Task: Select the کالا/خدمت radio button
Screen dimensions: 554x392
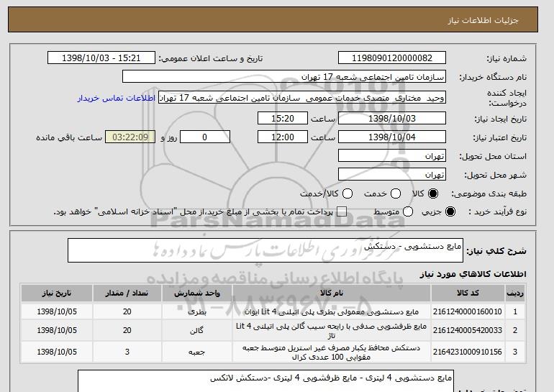Action: click(x=348, y=193)
